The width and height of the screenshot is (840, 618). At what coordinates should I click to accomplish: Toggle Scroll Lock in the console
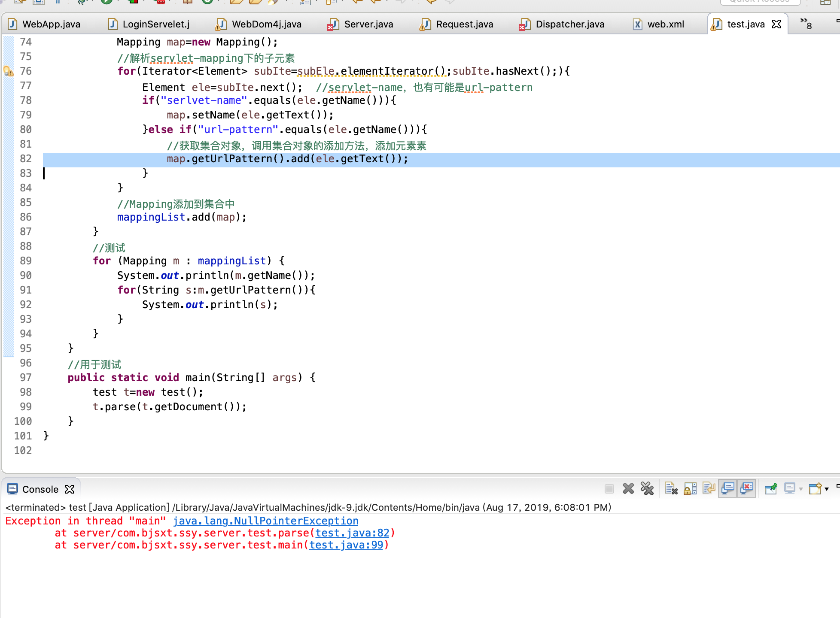coord(690,488)
